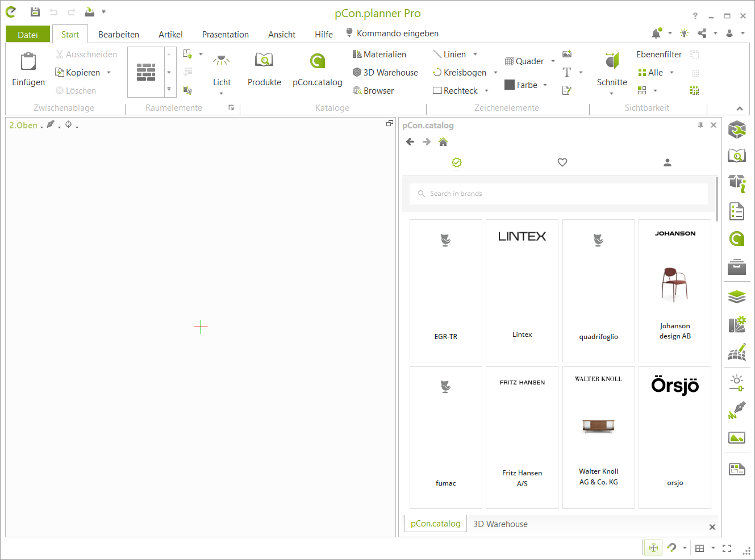Toggle the green grid visibility icon
Viewport: 755px width, 560px height.
point(694,91)
